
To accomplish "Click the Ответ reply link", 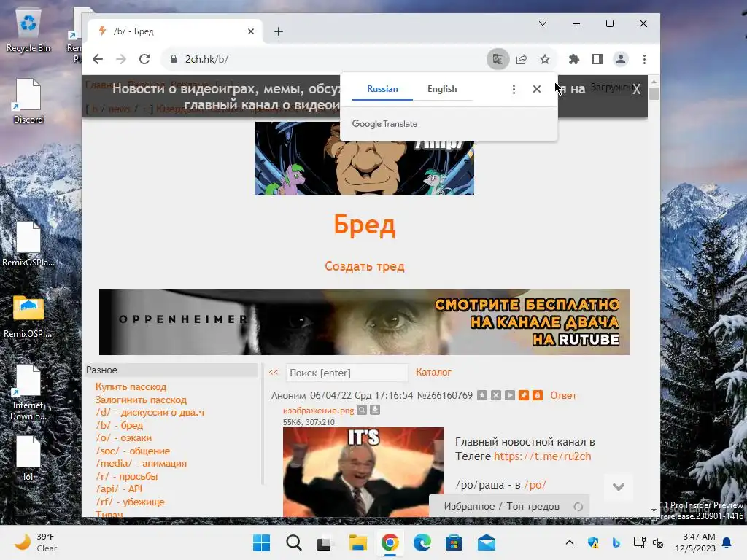I will (563, 395).
